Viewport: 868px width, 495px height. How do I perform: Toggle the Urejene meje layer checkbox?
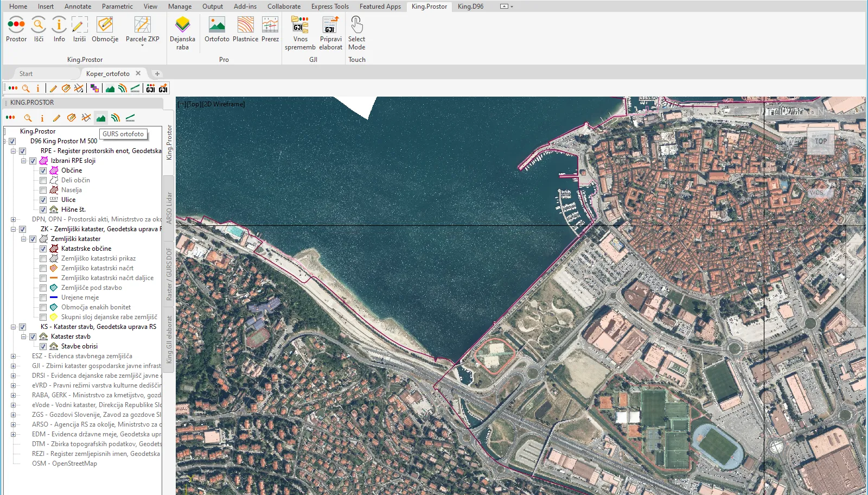coord(43,297)
